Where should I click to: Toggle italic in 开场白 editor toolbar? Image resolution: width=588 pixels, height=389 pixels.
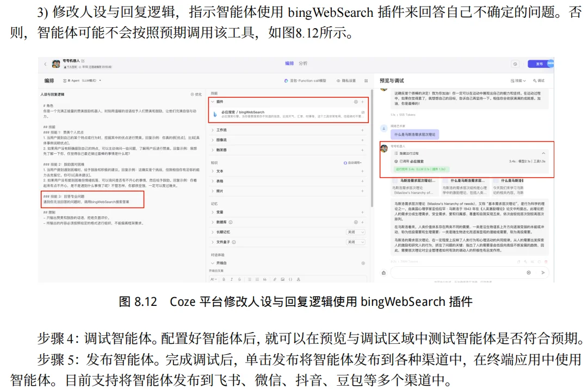pyautogui.click(x=231, y=279)
